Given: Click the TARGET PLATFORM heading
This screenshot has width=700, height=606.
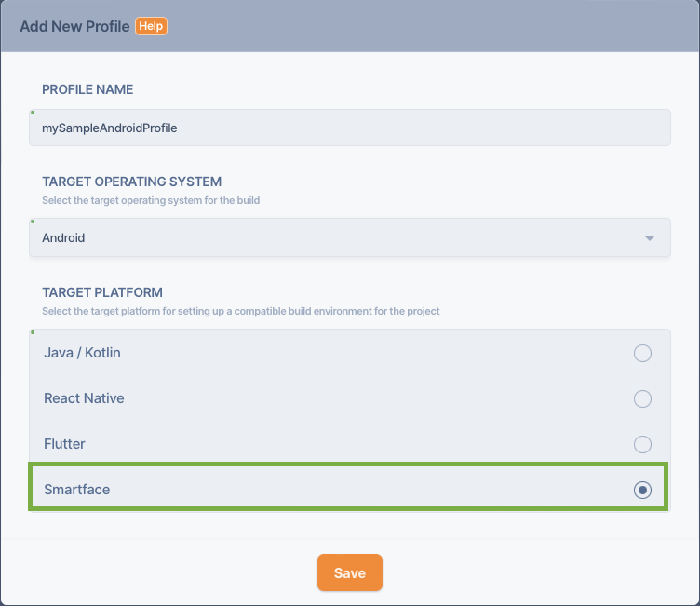Looking at the screenshot, I should coord(102,292).
